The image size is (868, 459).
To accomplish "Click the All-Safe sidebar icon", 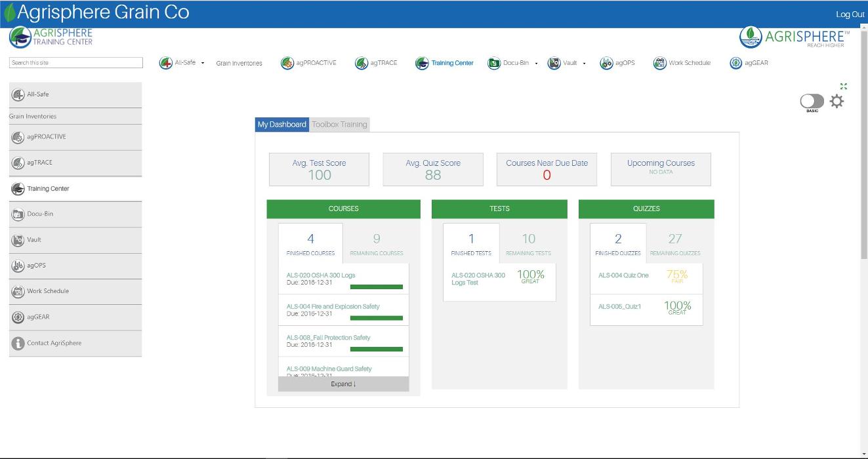I will point(18,94).
